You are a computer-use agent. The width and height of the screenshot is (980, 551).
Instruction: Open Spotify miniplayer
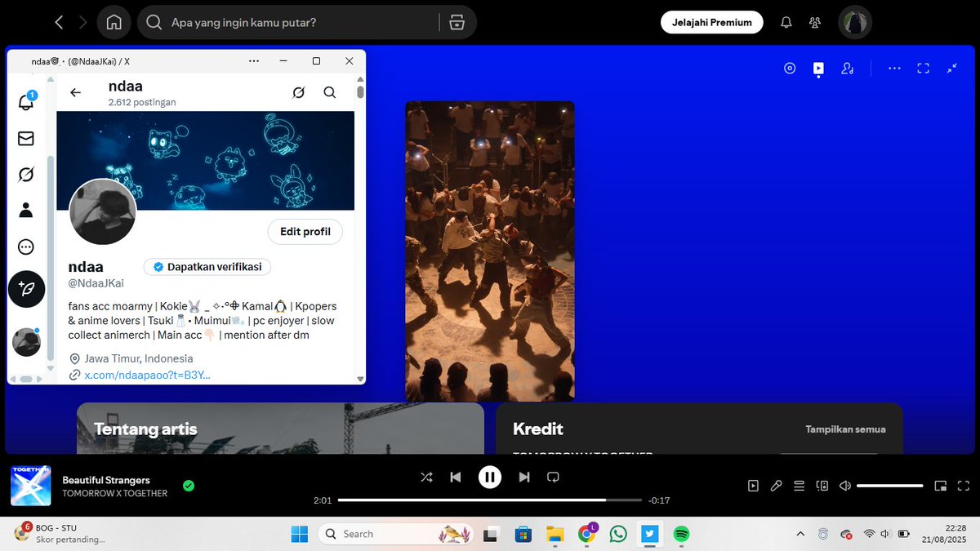[941, 486]
